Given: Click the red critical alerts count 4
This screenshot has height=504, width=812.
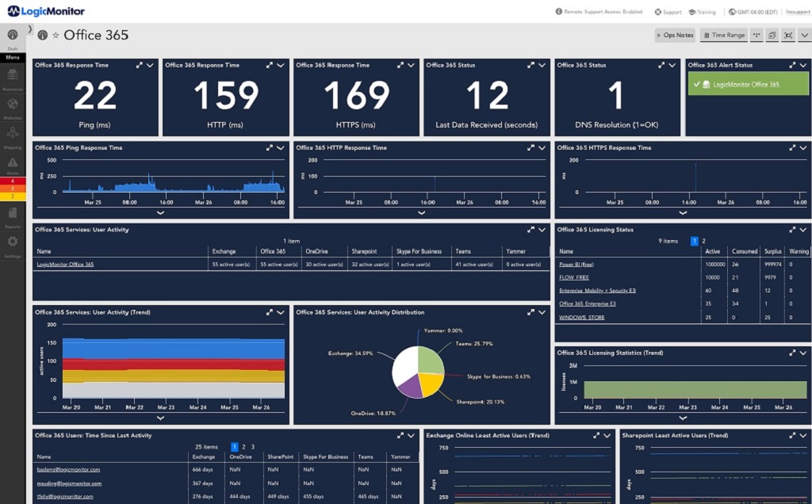Looking at the screenshot, I should coord(13,181).
